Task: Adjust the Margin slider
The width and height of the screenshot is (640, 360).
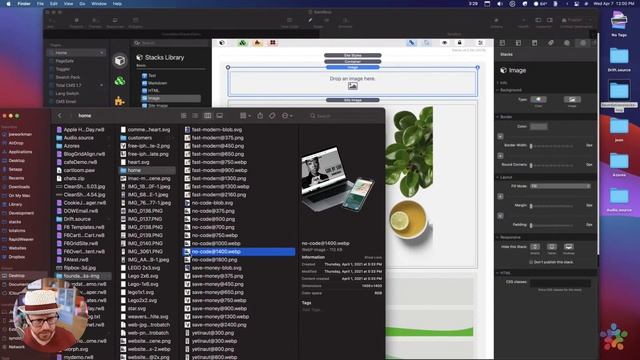Action: [551, 206]
